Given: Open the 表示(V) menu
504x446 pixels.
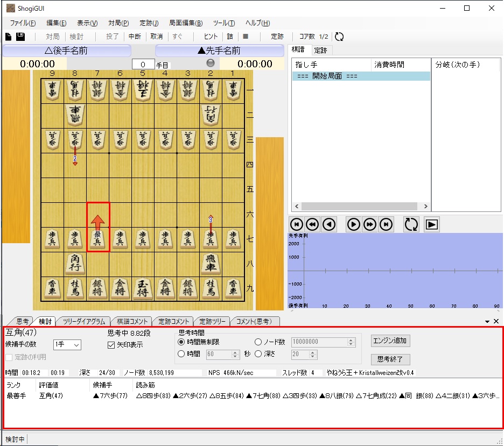Looking at the screenshot, I should pyautogui.click(x=87, y=23).
